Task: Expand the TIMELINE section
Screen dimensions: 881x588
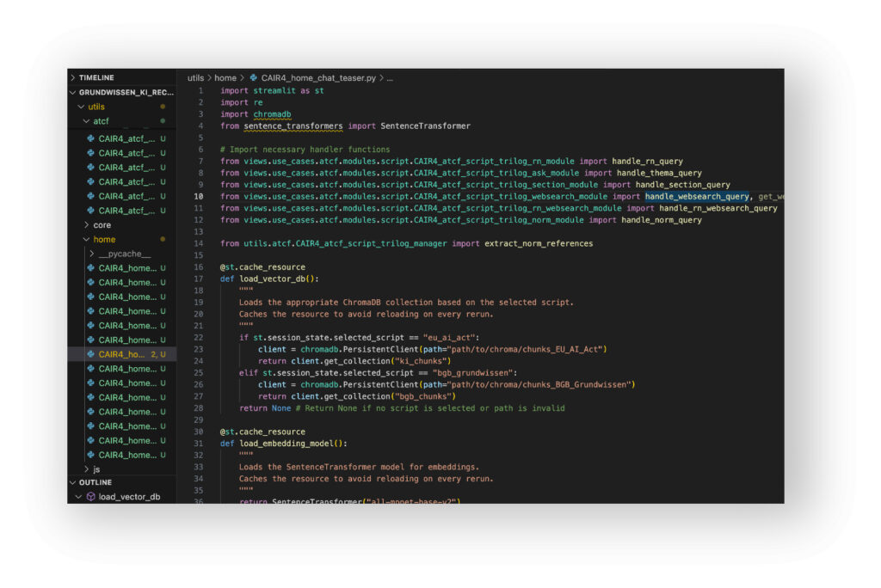Action: point(74,77)
